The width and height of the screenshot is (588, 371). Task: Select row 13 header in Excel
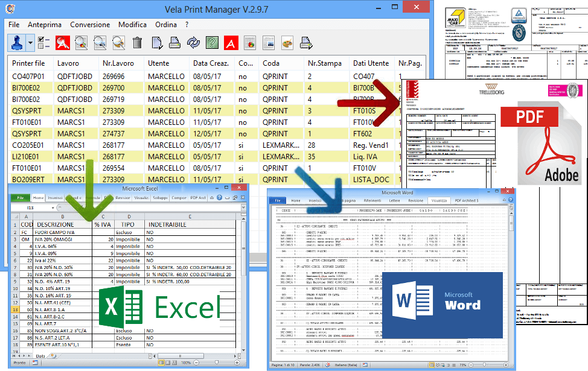15,309
